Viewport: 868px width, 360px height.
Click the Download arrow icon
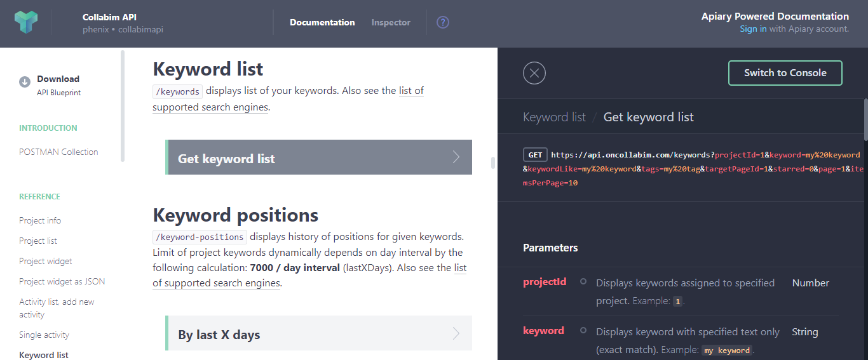[25, 81]
